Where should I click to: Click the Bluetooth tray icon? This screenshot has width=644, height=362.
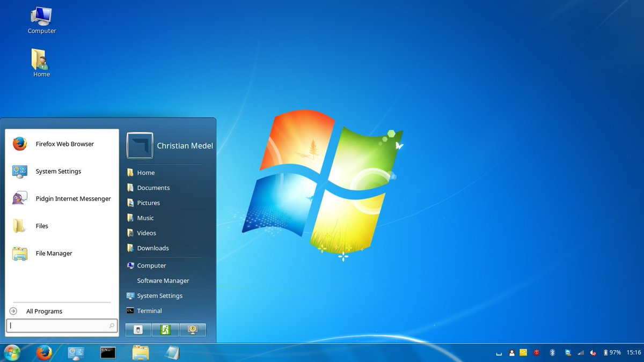click(552, 352)
